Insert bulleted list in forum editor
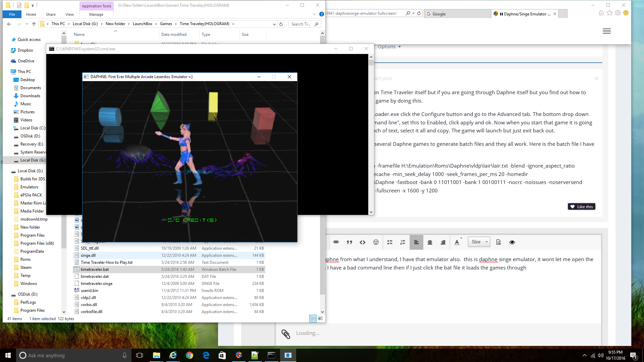The height and width of the screenshot is (362, 644). point(390,242)
